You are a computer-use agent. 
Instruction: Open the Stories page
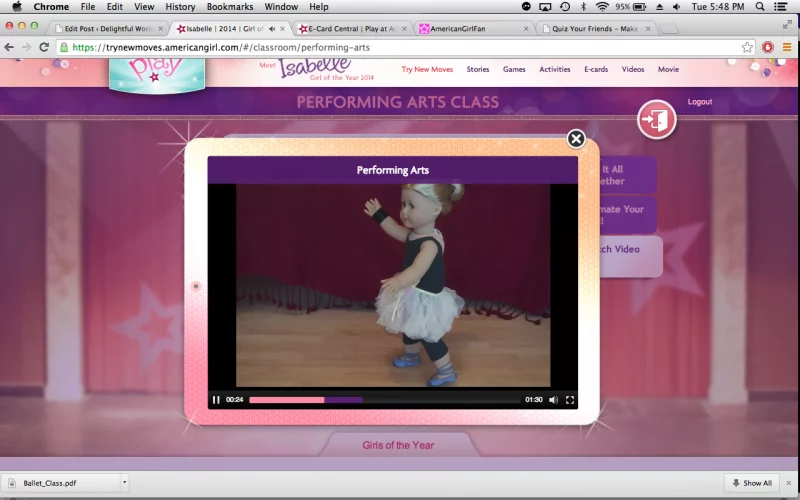click(478, 69)
